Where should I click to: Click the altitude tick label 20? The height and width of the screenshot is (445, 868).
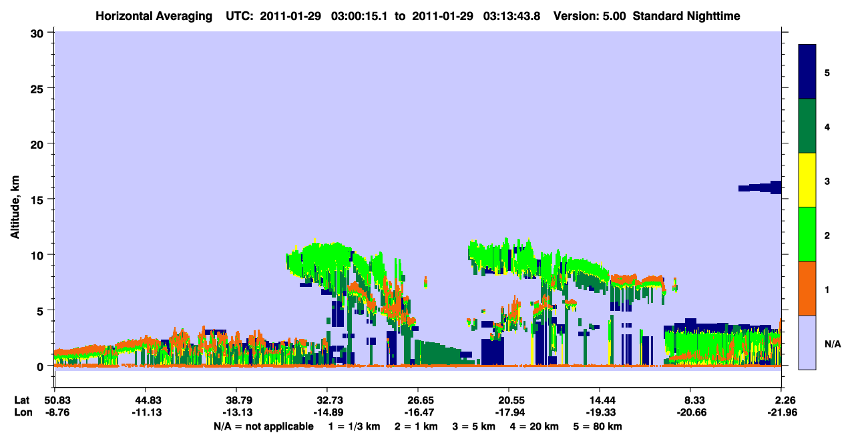(38, 143)
